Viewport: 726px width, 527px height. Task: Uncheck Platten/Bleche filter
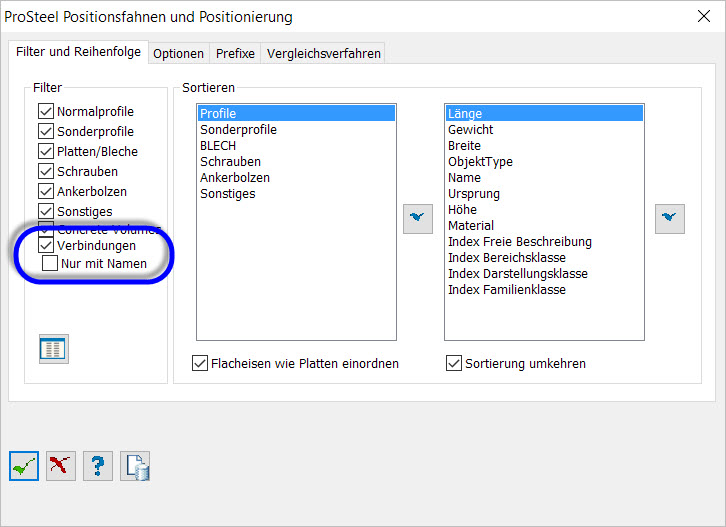point(46,151)
